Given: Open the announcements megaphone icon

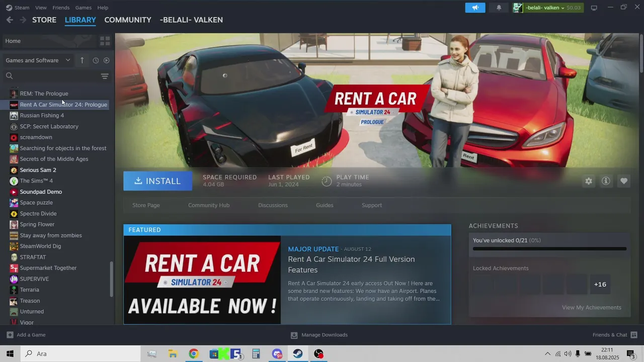Looking at the screenshot, I should tap(475, 8).
